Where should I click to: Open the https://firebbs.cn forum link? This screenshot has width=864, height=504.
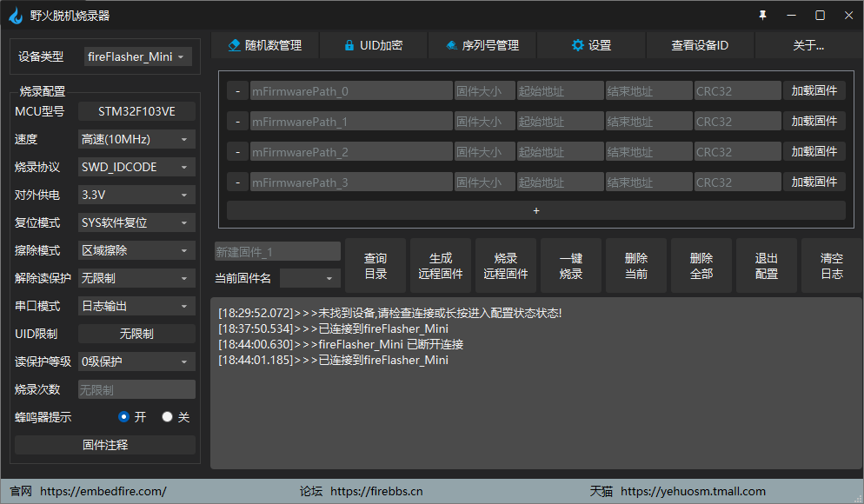tap(376, 491)
